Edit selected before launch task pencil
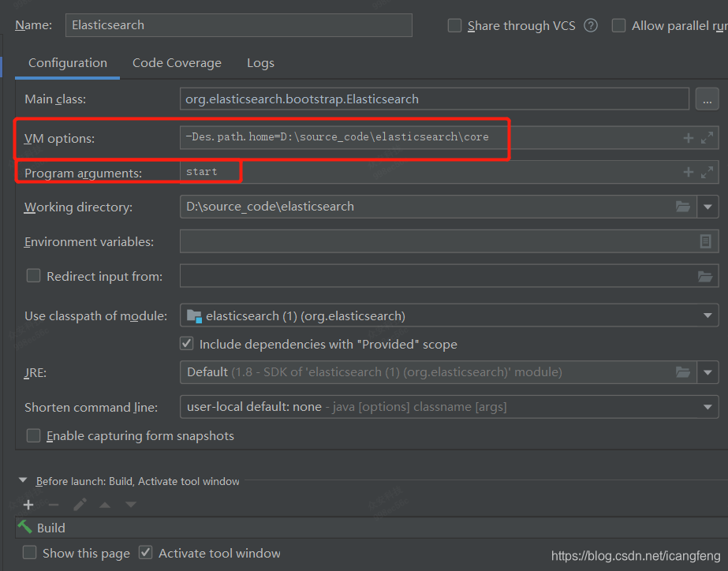The height and width of the screenshot is (571, 728). [x=80, y=505]
